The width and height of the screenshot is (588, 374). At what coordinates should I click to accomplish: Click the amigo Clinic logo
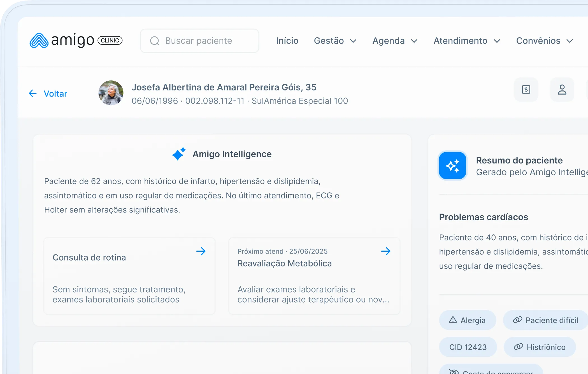pos(76,40)
